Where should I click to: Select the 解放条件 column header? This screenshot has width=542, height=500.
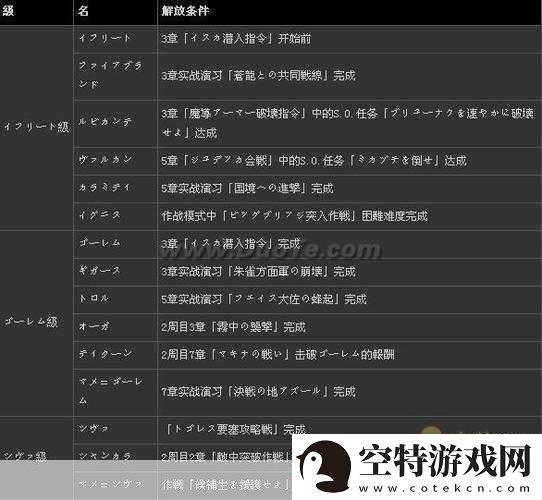click(185, 11)
